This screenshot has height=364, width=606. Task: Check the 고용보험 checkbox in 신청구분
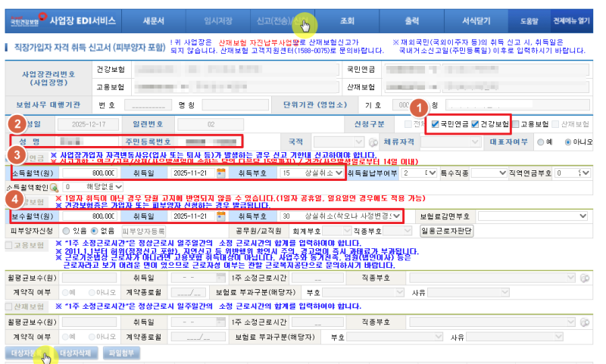(x=516, y=124)
